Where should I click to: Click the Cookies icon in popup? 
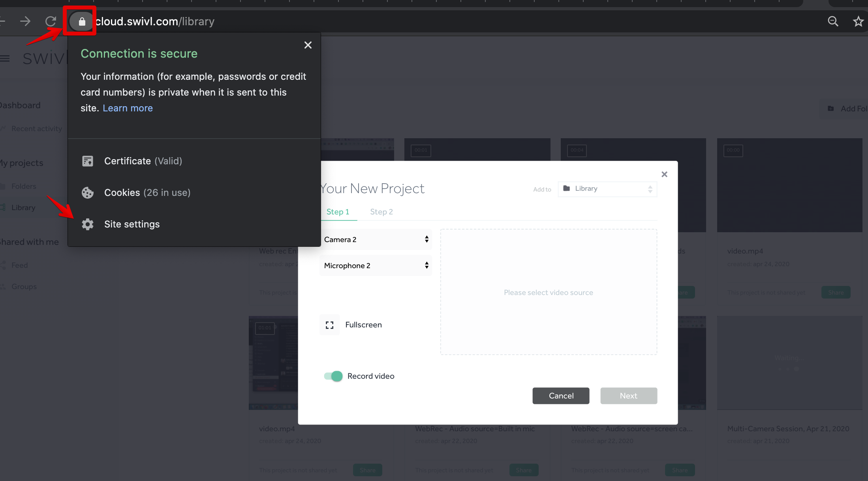click(88, 193)
